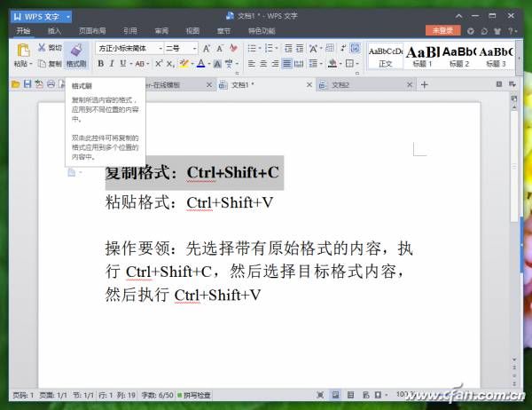532x410 pixels.
Task: Click the font color A button
Action: pos(201,64)
